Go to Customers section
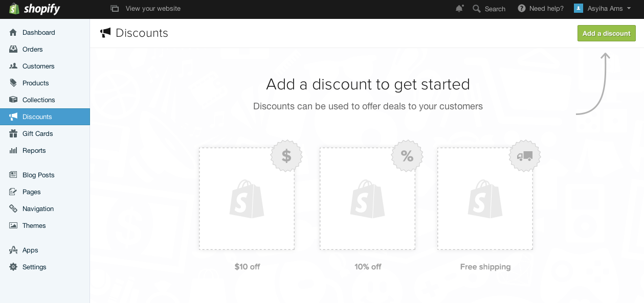 pos(38,66)
